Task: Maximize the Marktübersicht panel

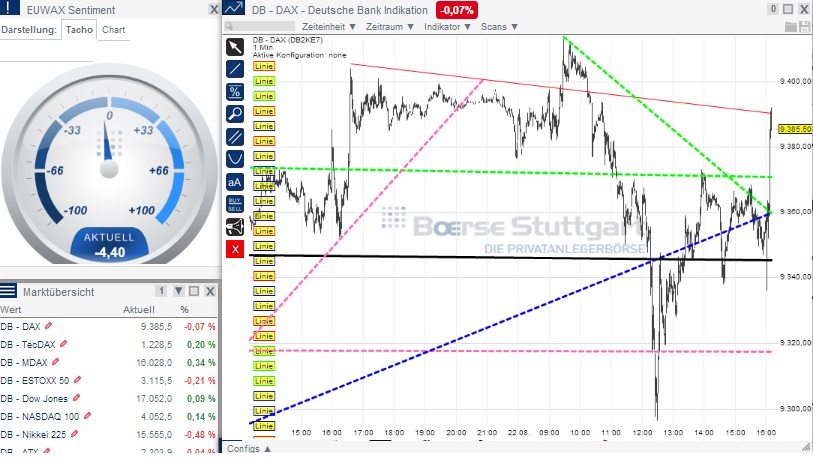Action: click(194, 291)
